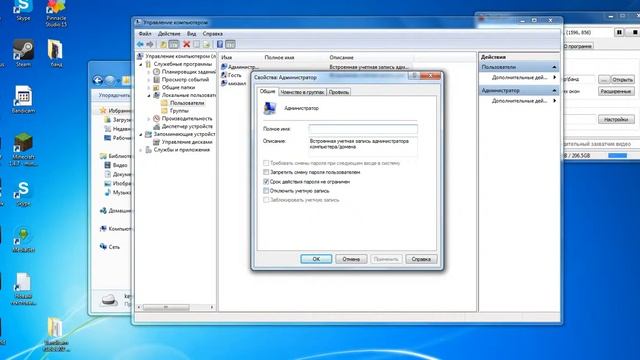This screenshot has height=360, width=640.
Task: Collapse the Пользователи section in Actions pane
Action: 554,67
